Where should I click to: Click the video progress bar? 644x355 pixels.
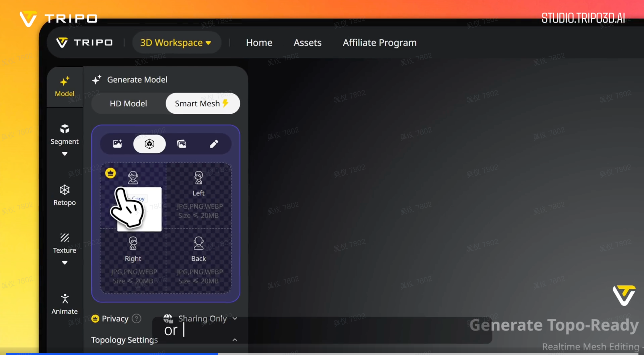(x=322, y=354)
